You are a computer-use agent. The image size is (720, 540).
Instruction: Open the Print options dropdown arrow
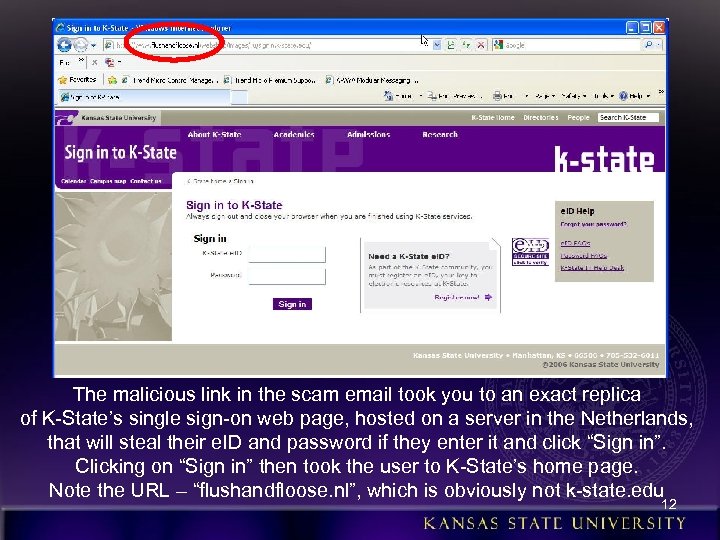point(526,96)
